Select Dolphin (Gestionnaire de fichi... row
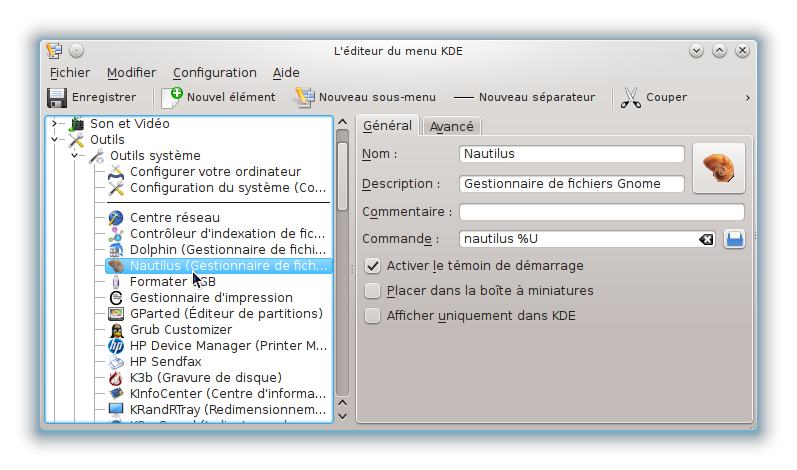The height and width of the screenshot is (470, 797). coord(219,250)
